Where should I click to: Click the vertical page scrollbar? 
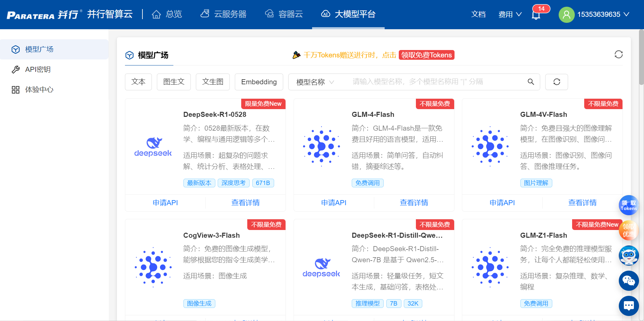641,57
